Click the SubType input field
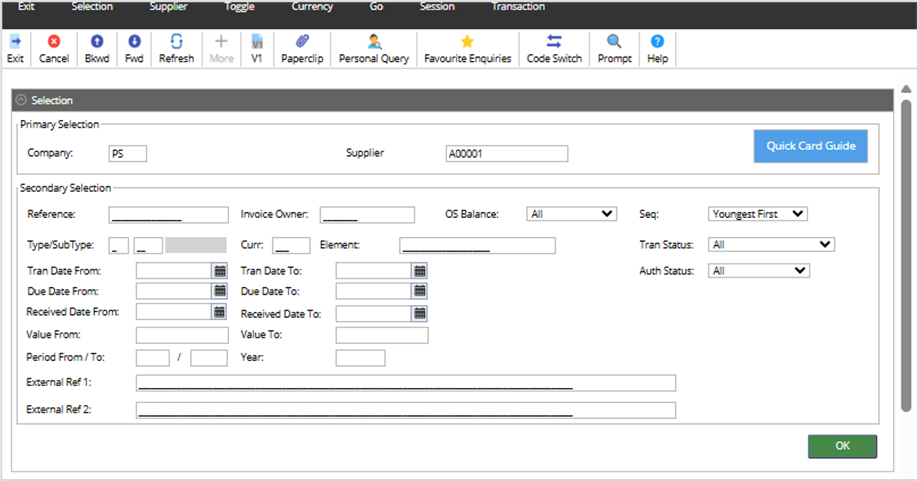This screenshot has width=919, height=481. [x=148, y=245]
